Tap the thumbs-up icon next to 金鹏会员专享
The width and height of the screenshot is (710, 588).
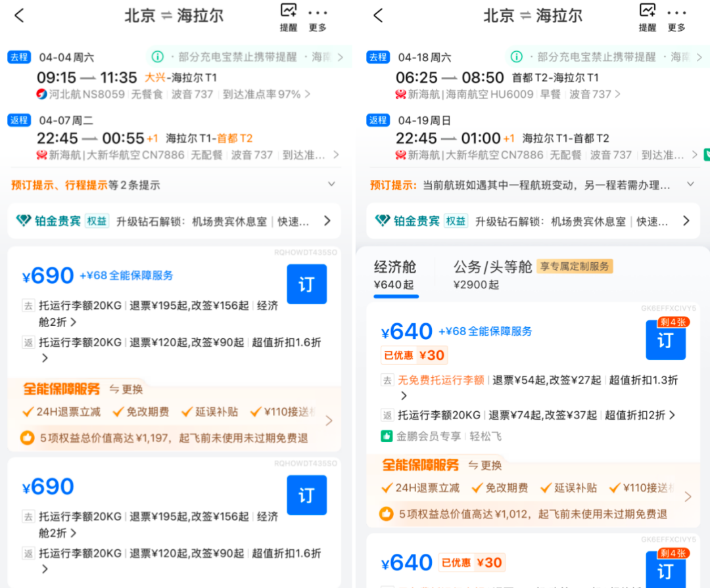click(387, 435)
